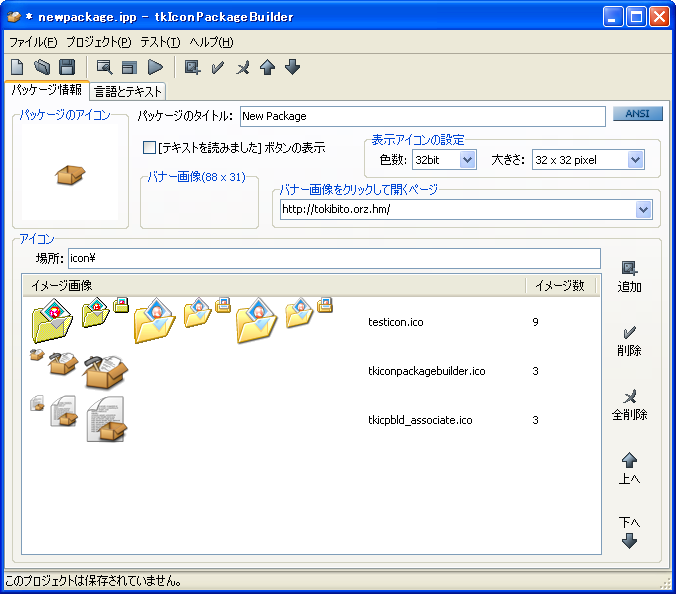The width and height of the screenshot is (676, 594).
Task: Click the 追加 add button beside the icon list
Action: click(629, 277)
